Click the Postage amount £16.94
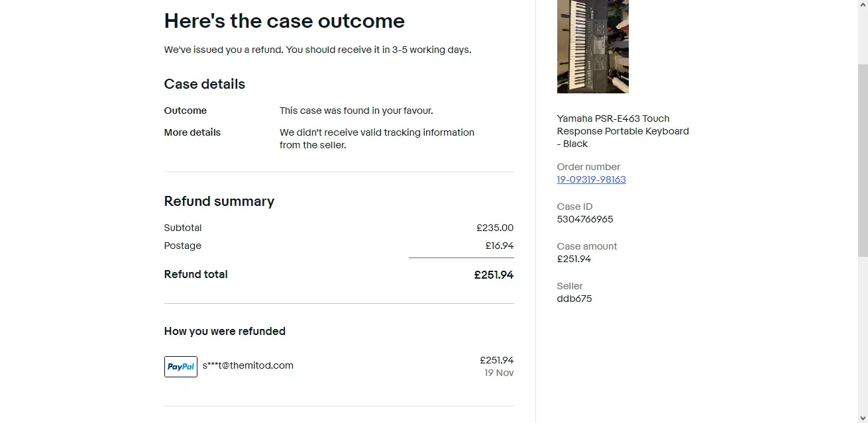 point(499,246)
